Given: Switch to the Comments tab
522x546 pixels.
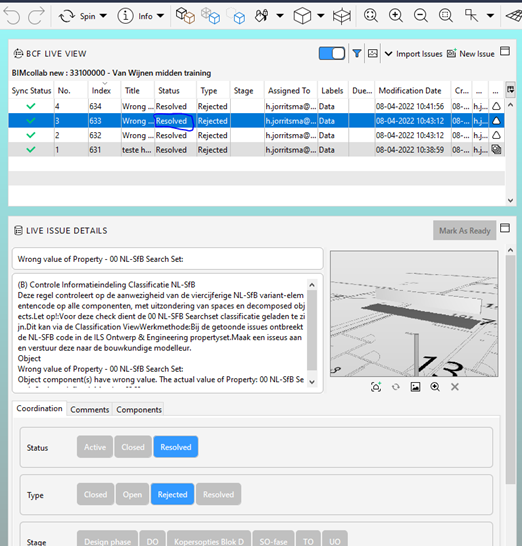Looking at the screenshot, I should tap(89, 410).
